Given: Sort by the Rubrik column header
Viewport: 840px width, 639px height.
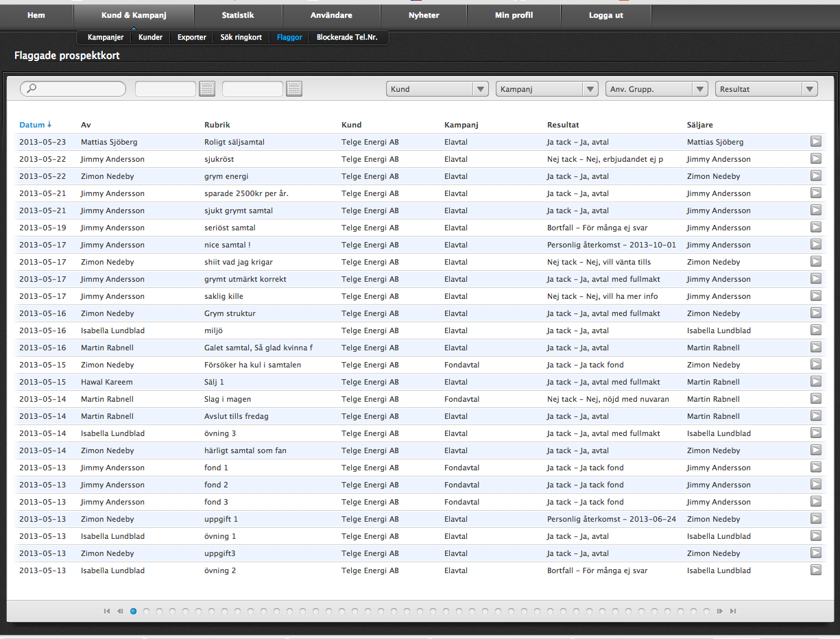Looking at the screenshot, I should (217, 125).
